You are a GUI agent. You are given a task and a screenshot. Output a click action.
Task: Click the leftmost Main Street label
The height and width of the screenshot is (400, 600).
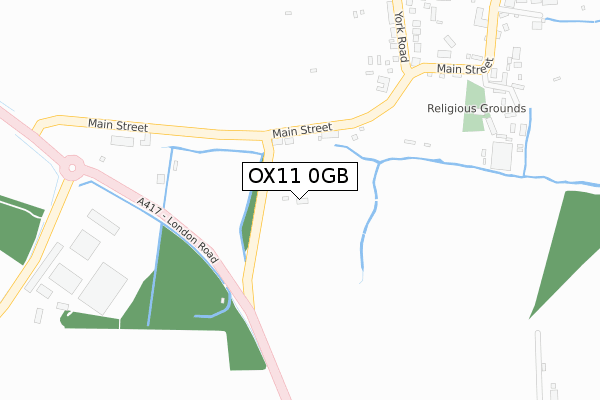(118, 125)
